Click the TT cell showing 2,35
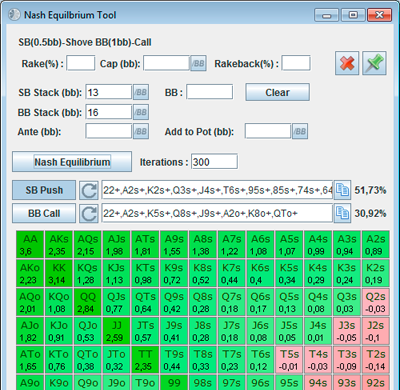 pos(145,360)
